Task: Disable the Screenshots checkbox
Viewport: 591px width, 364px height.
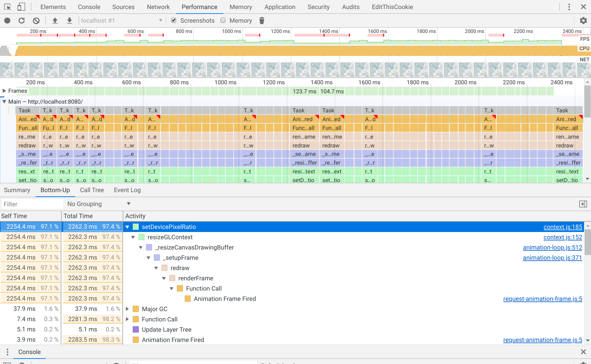Action: [174, 20]
